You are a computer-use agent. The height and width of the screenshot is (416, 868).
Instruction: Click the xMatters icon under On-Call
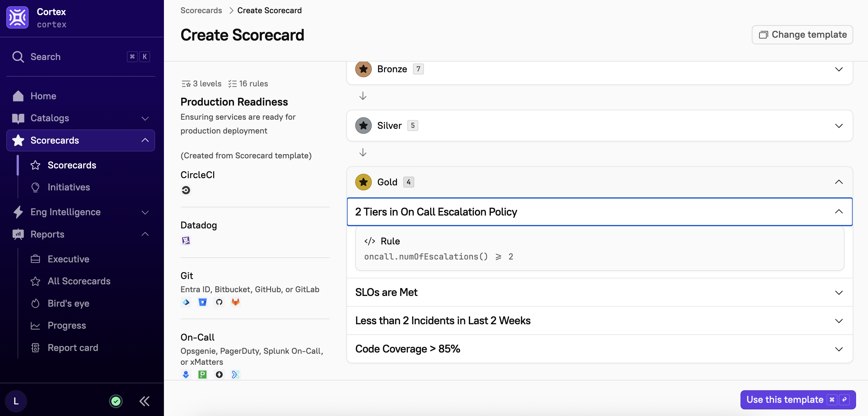pos(236,374)
